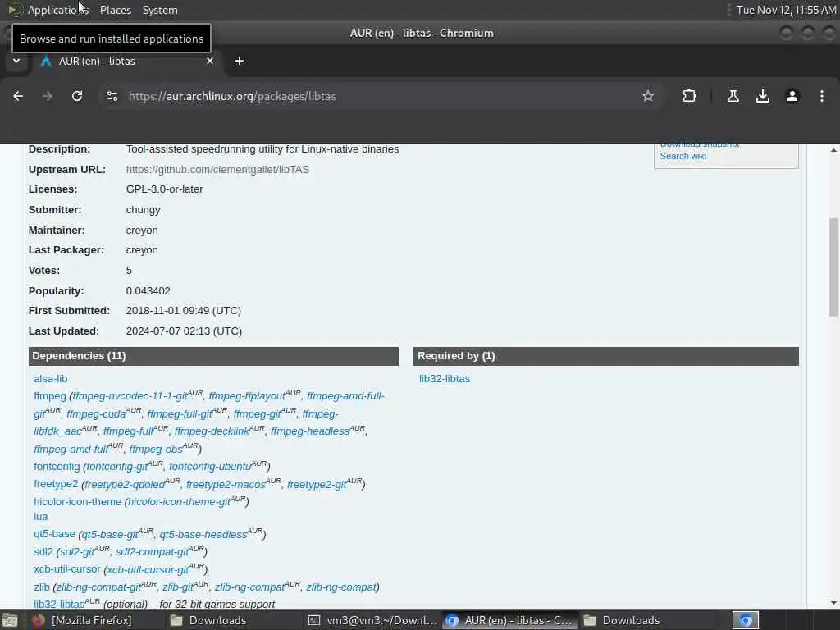Close the AUR (en) - libtas tab
840x630 pixels.
pos(210,61)
